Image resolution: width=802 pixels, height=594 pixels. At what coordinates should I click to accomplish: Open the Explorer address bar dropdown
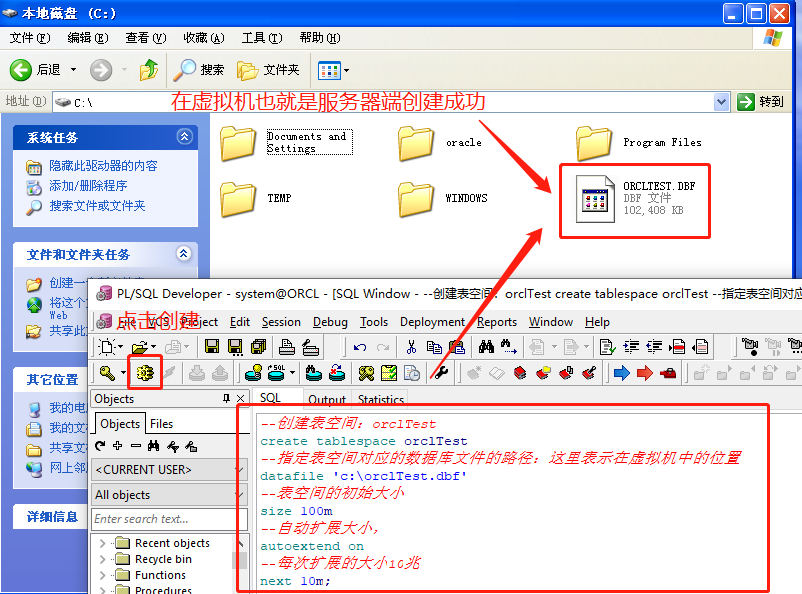(x=721, y=102)
